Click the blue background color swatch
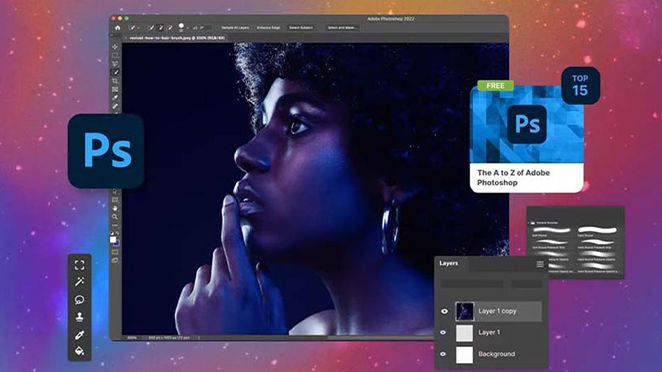The height and width of the screenshot is (372, 662). click(x=117, y=243)
